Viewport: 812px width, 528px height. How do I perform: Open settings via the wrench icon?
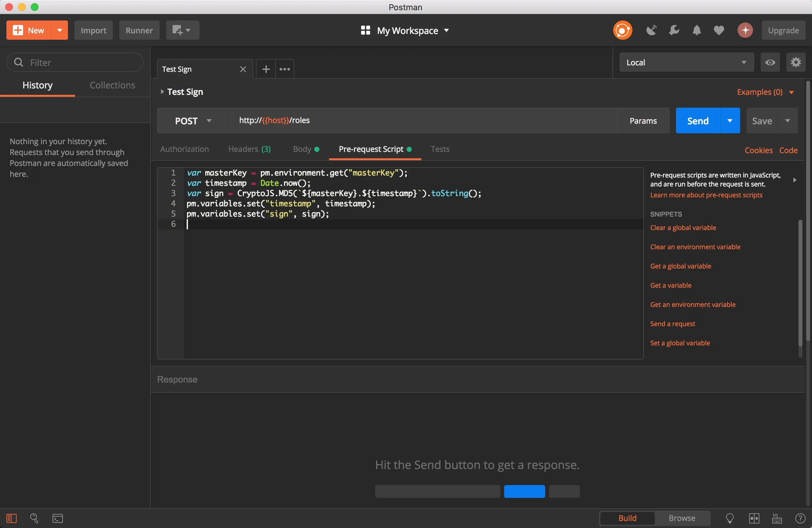[674, 30]
